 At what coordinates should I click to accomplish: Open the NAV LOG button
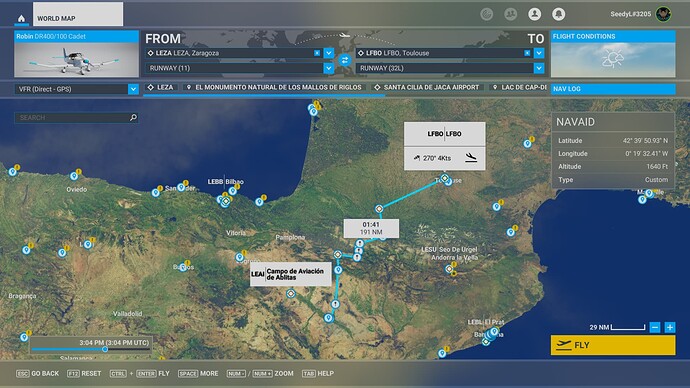(613, 89)
